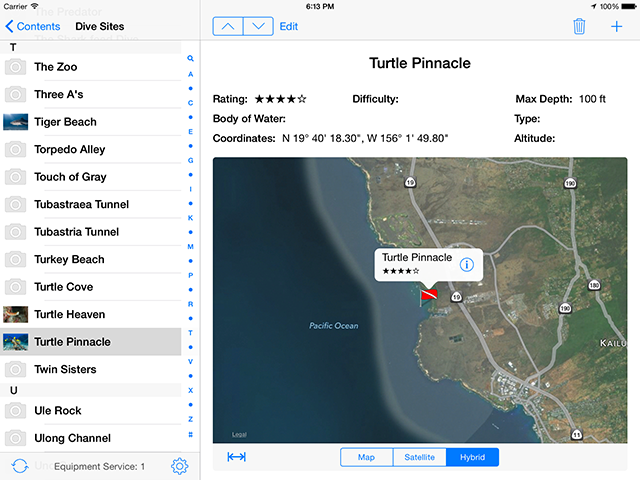Select the Hybrid map mode

click(472, 457)
